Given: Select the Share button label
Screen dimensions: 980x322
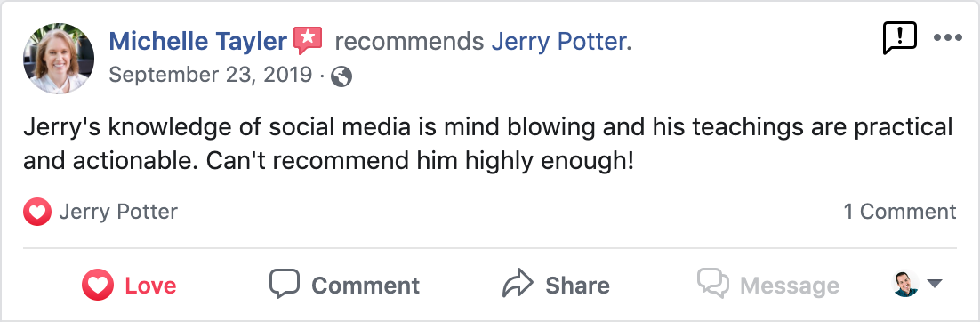Looking at the screenshot, I should pos(577,286).
